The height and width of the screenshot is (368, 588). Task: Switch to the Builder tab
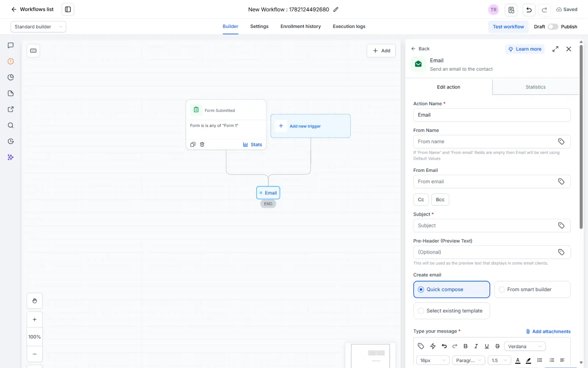[230, 26]
